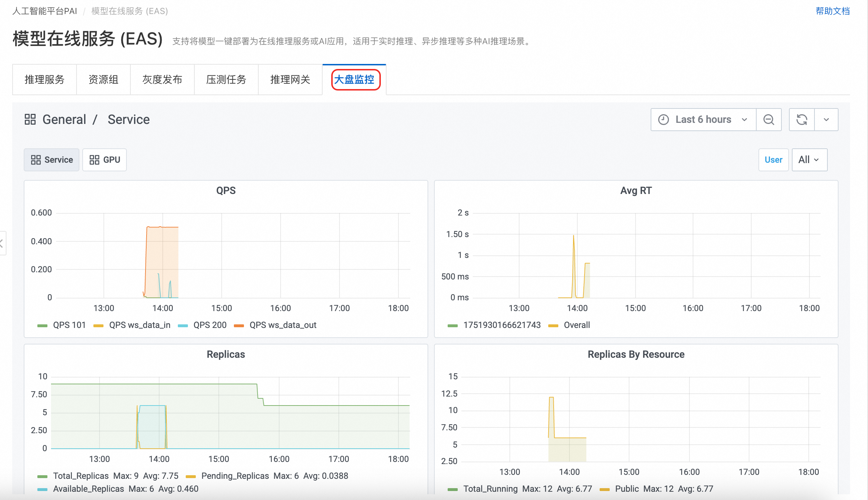Zoom out the time range
The width and height of the screenshot is (868, 500).
[x=769, y=120]
